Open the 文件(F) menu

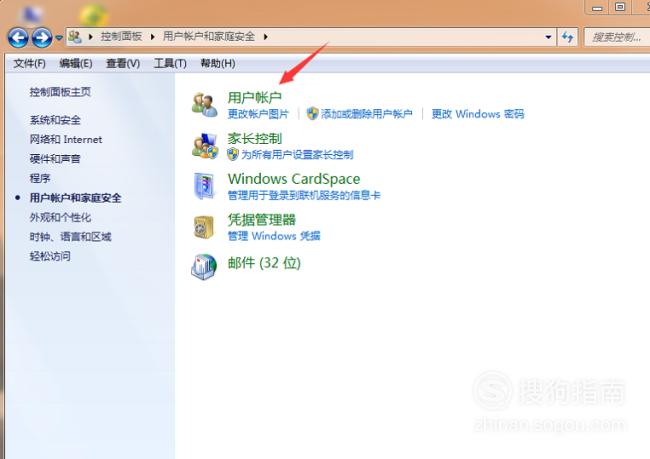[x=29, y=63]
